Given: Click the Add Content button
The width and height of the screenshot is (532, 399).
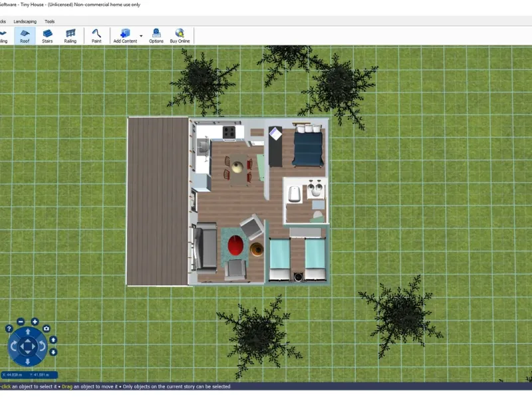Looking at the screenshot, I should tap(124, 35).
